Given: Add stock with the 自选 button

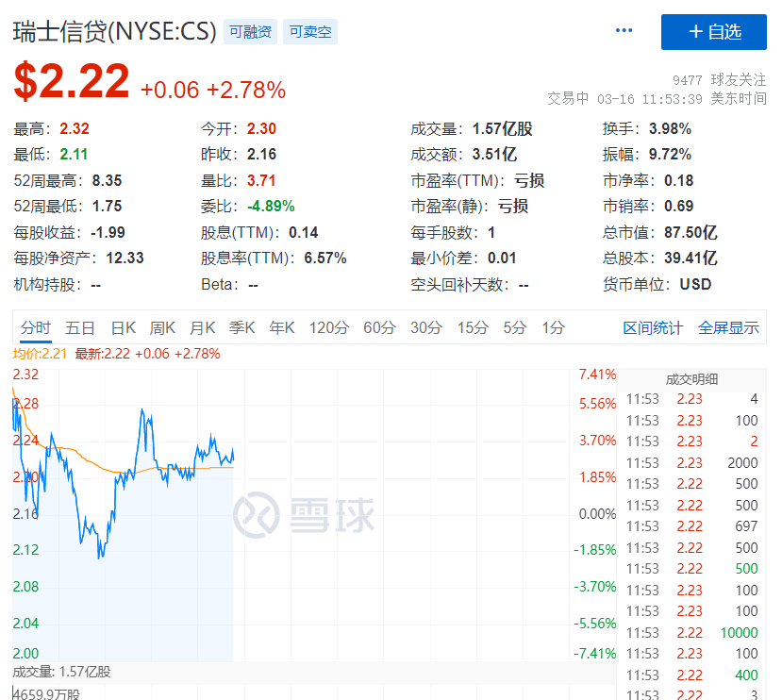Looking at the screenshot, I should (x=714, y=32).
